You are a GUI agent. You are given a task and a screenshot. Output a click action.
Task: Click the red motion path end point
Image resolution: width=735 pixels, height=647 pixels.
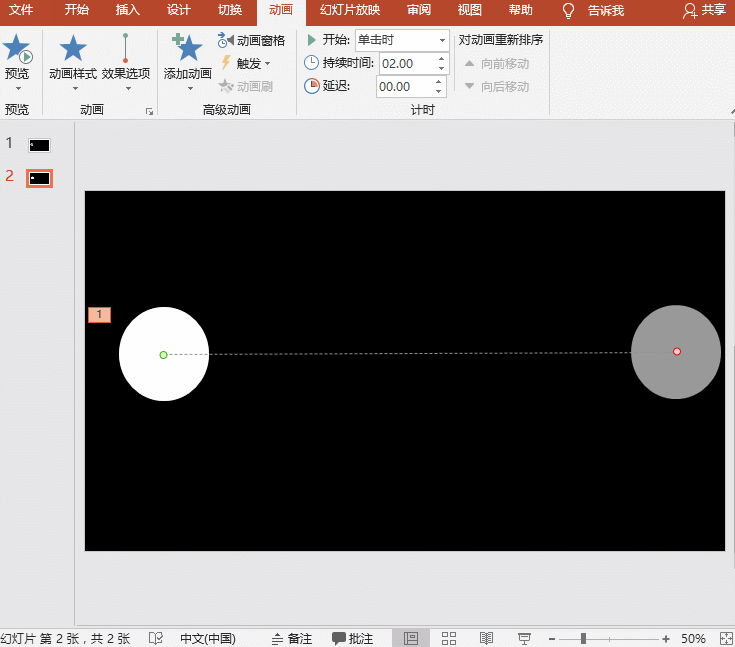(676, 352)
